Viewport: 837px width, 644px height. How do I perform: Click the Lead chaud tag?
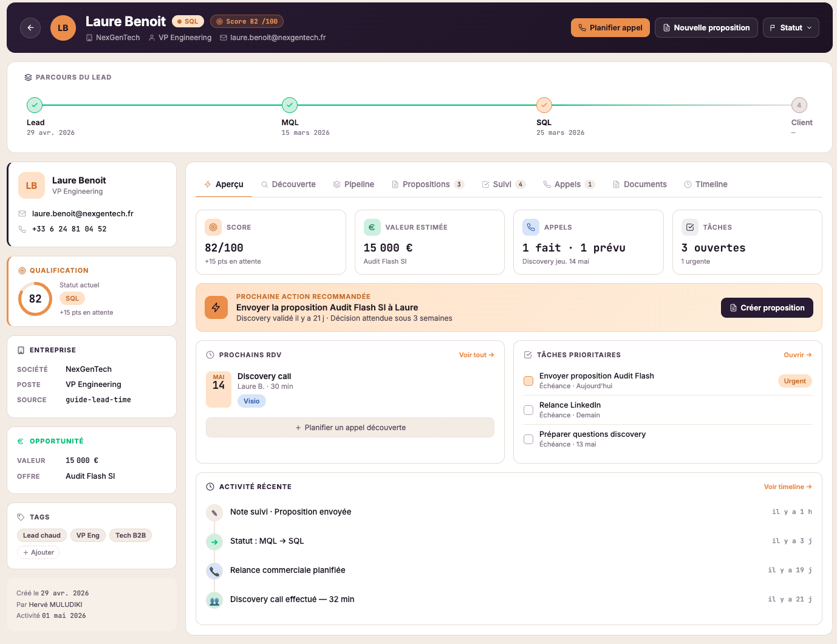42,535
